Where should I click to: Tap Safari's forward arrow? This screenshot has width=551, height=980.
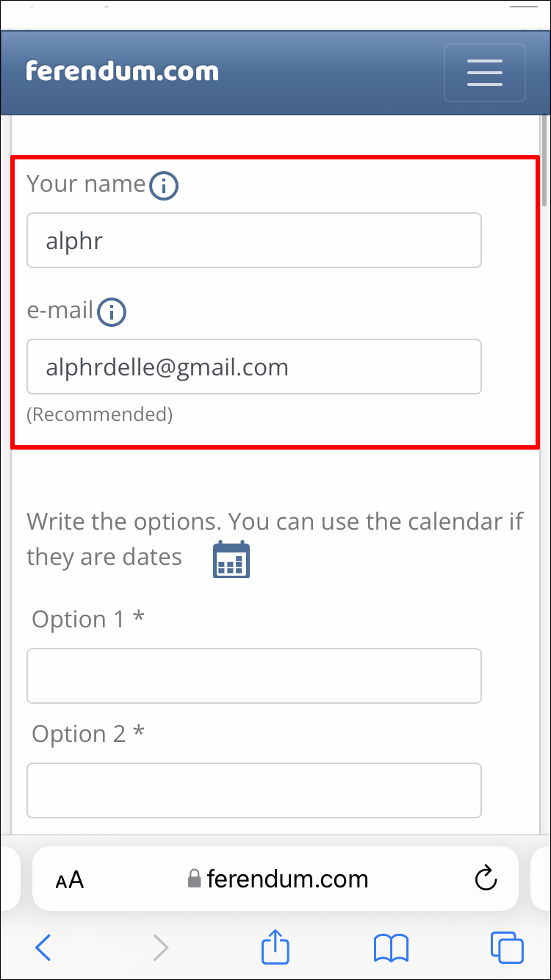click(x=160, y=948)
